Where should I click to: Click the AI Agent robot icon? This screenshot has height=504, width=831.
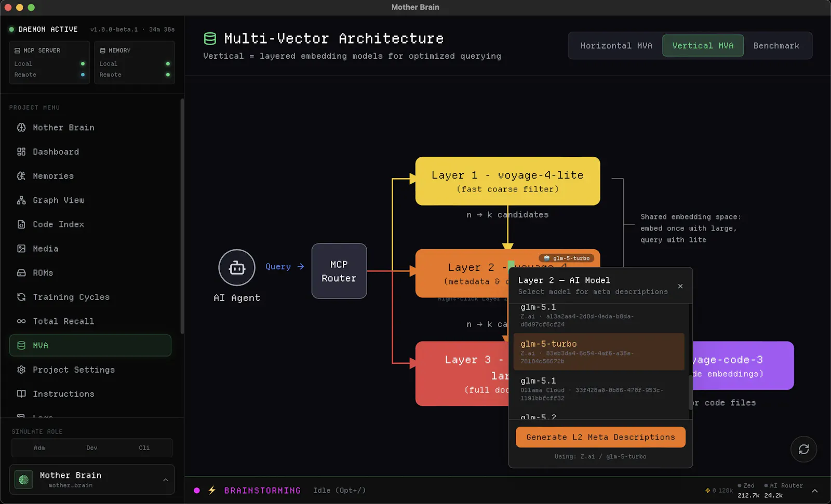coord(237,268)
